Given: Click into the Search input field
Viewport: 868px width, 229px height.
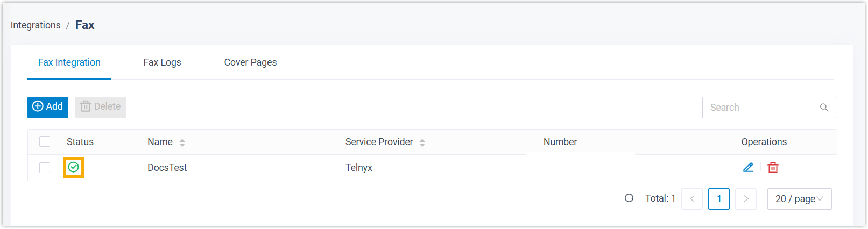Looking at the screenshot, I should pyautogui.click(x=759, y=108).
